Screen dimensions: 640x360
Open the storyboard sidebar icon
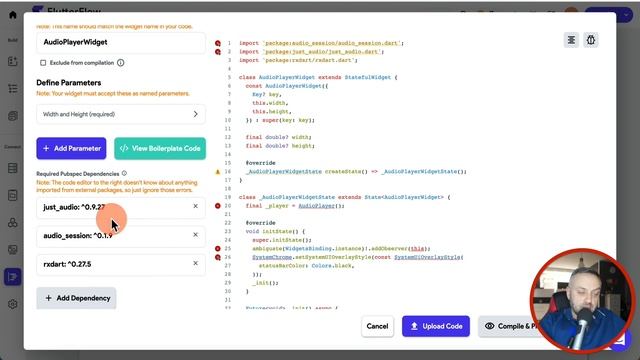13,116
